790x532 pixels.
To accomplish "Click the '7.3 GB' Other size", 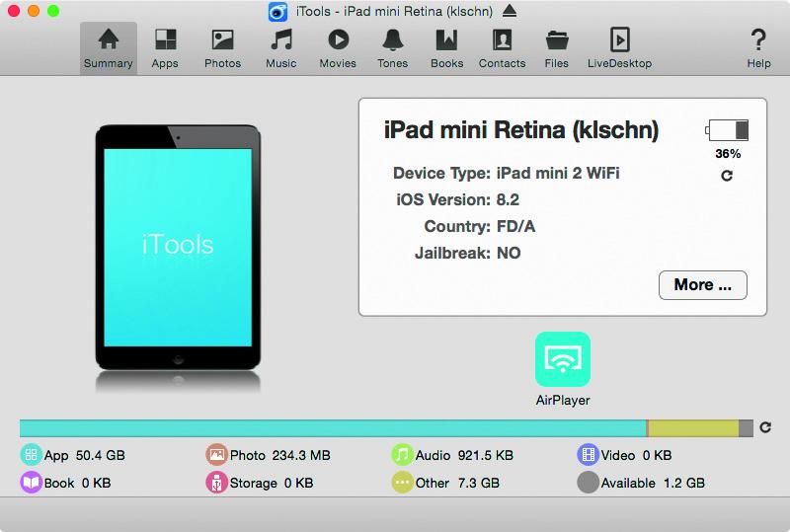I will (x=479, y=483).
